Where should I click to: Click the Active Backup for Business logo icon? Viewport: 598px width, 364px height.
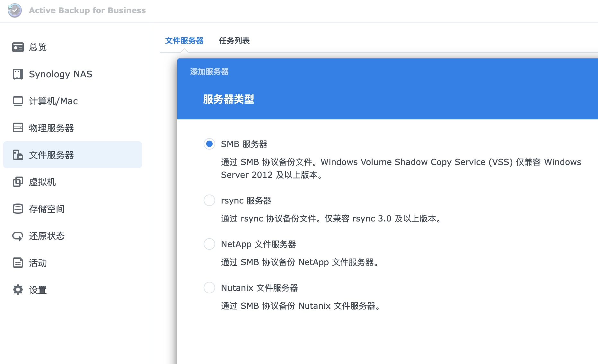click(x=15, y=10)
